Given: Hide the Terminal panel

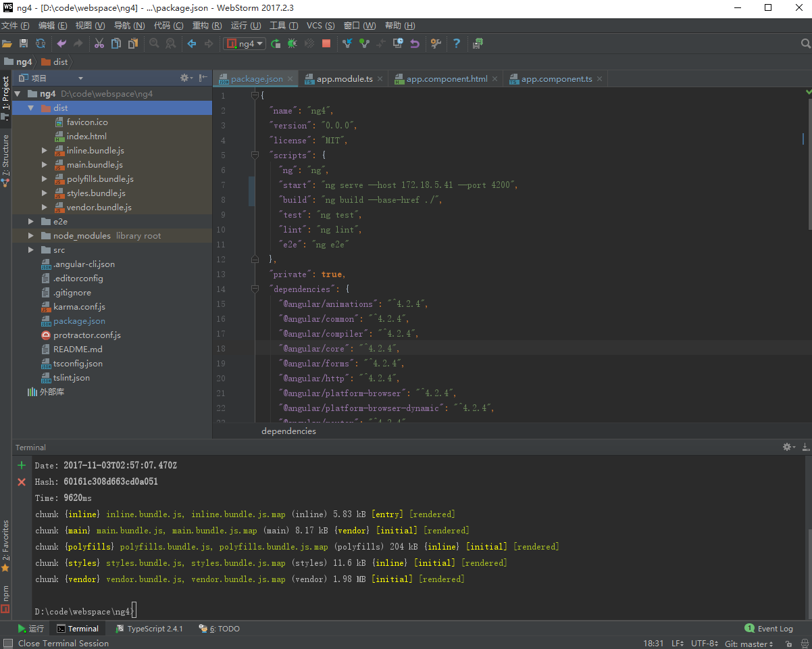Looking at the screenshot, I should [805, 447].
